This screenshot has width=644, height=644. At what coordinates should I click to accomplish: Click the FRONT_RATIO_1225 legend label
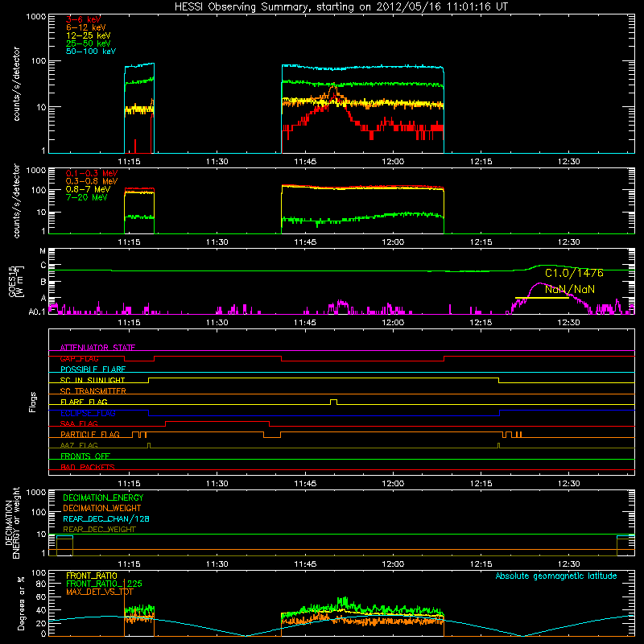click(x=104, y=584)
